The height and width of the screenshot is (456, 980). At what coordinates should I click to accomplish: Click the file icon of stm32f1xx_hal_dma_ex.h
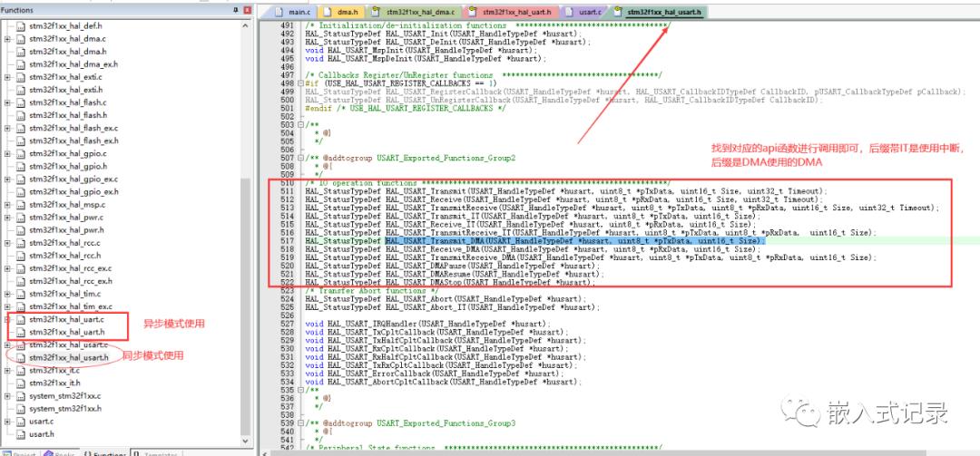click(x=21, y=64)
